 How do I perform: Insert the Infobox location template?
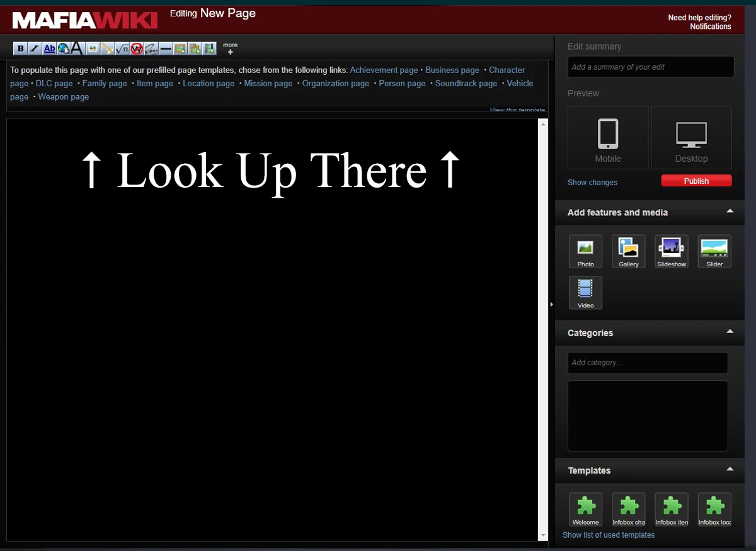pos(714,509)
